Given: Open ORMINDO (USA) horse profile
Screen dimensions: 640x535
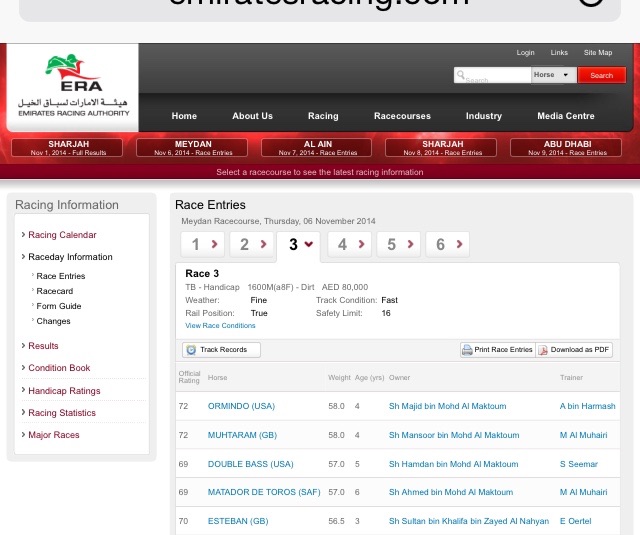Looking at the screenshot, I should [x=243, y=406].
